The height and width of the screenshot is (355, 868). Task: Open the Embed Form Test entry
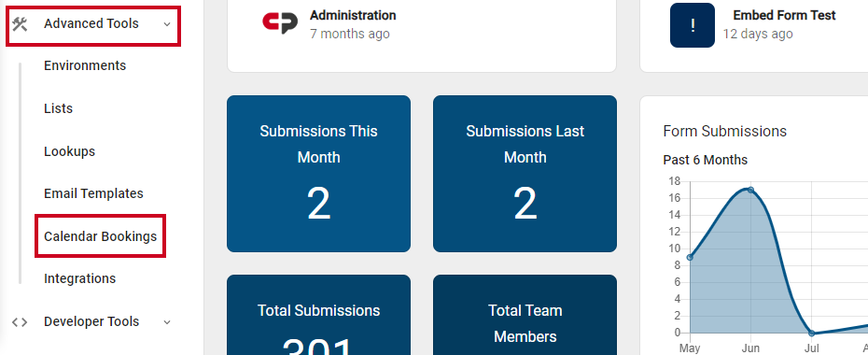(784, 16)
